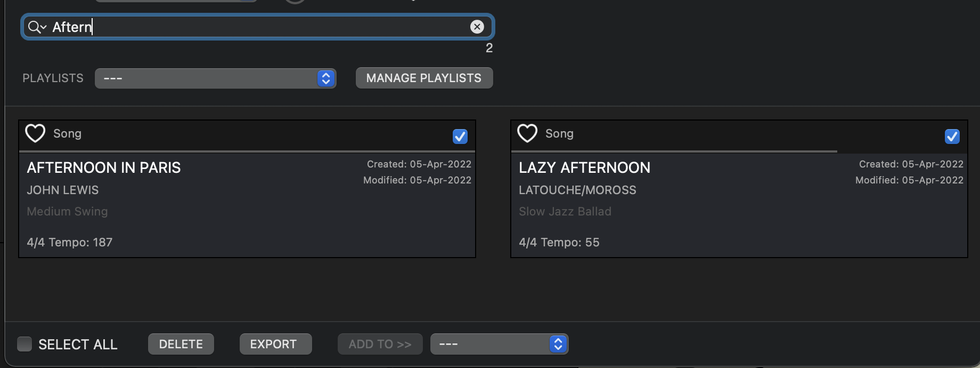Click the Export button

point(275,344)
